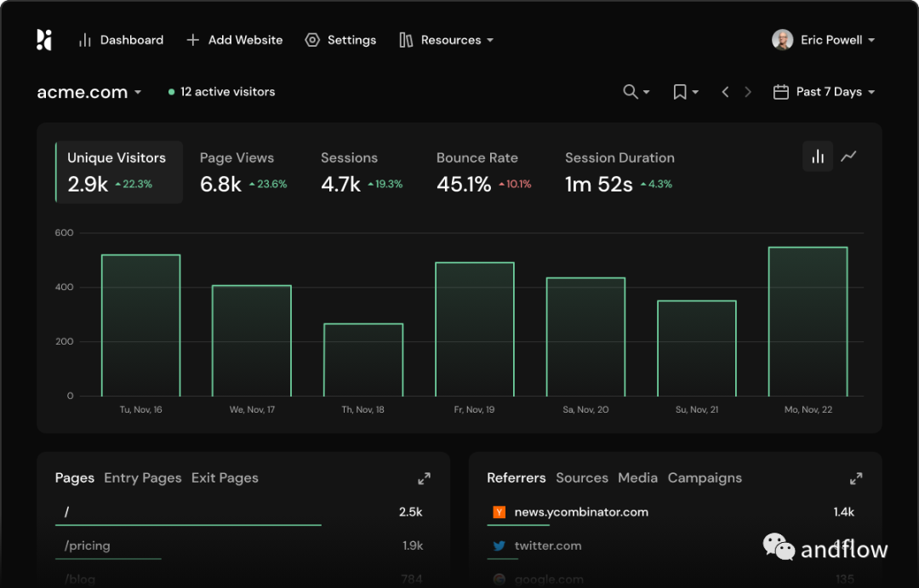Go to previous date range arrow

pos(725,92)
